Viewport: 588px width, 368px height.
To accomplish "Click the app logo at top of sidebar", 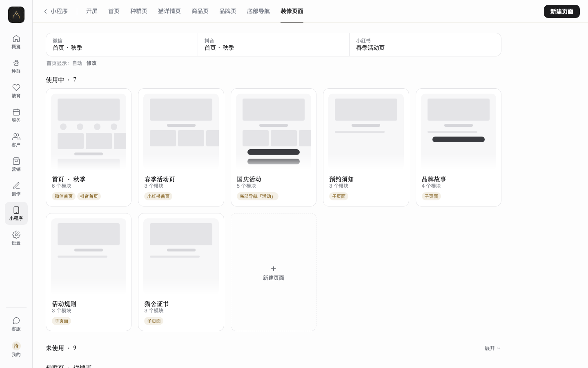I will pos(16,15).
